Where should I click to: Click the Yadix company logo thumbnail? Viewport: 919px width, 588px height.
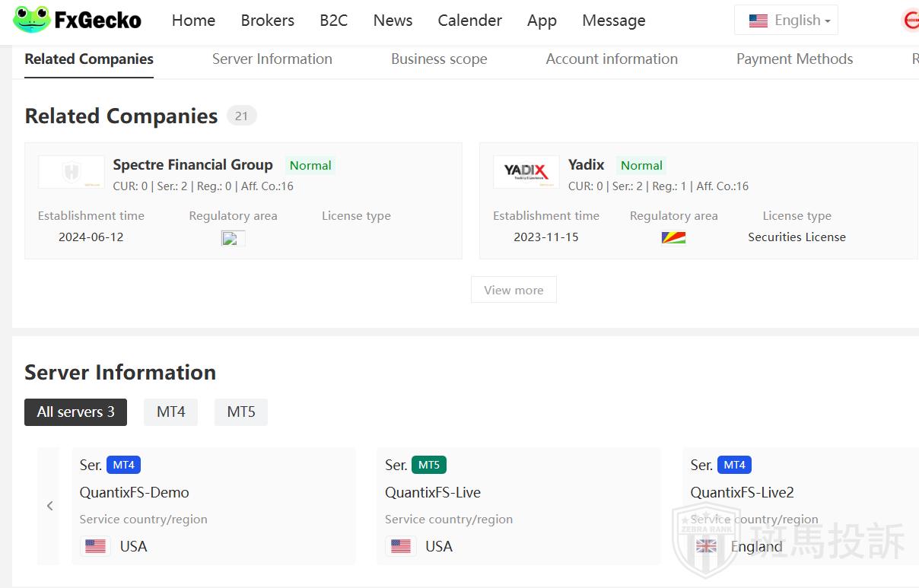(526, 172)
